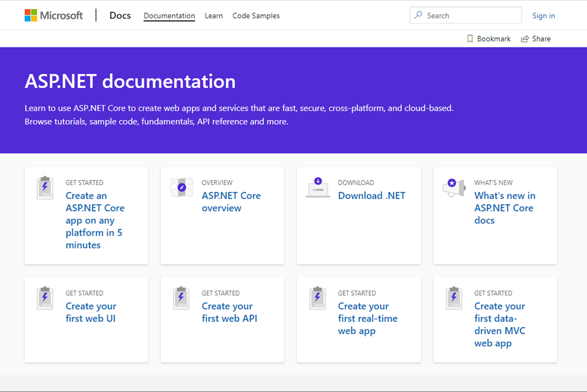
Task: Click the 'Learn to use ASP.NET Core' description
Action: point(239,108)
